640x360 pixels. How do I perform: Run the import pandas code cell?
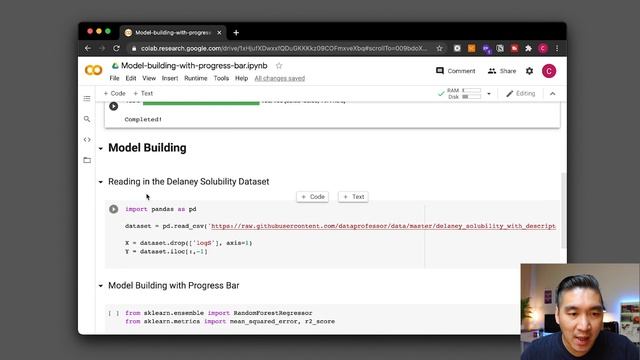113,209
